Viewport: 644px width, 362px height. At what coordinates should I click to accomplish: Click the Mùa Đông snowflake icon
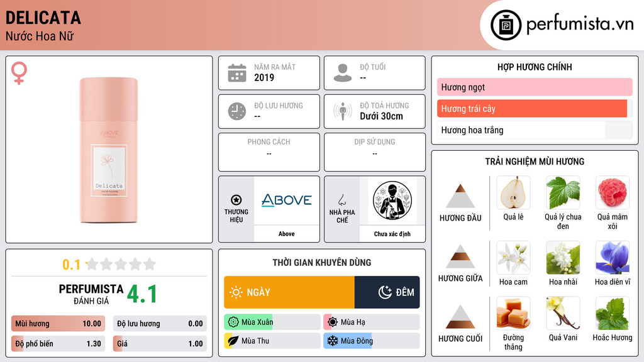[x=333, y=341]
